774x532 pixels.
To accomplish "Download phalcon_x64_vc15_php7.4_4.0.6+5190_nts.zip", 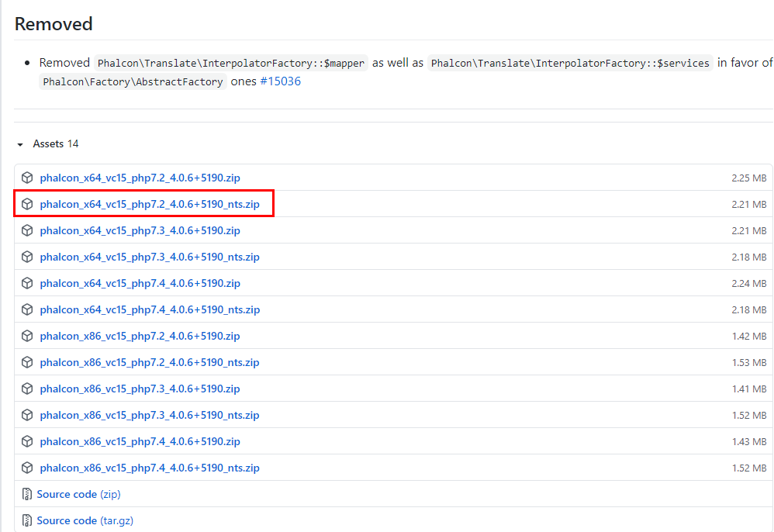I will coord(150,309).
